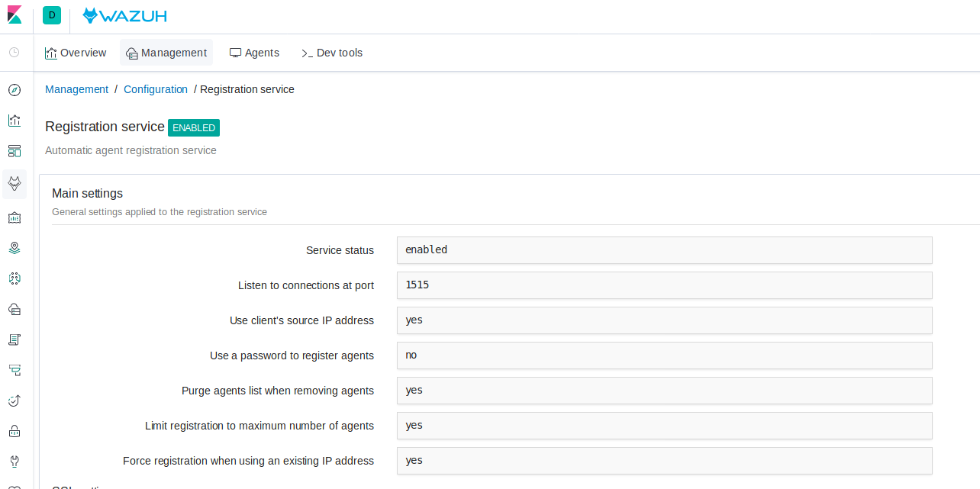Viewport: 980px width, 489px height.
Task: Open the Wazuh wolf icon in sidebar
Action: (x=14, y=184)
